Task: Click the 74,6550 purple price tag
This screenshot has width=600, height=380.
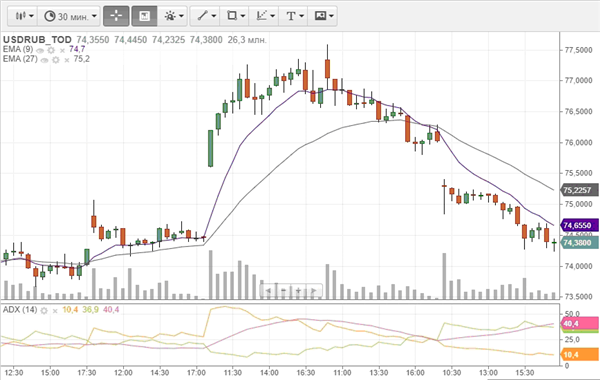Action: tap(579, 225)
